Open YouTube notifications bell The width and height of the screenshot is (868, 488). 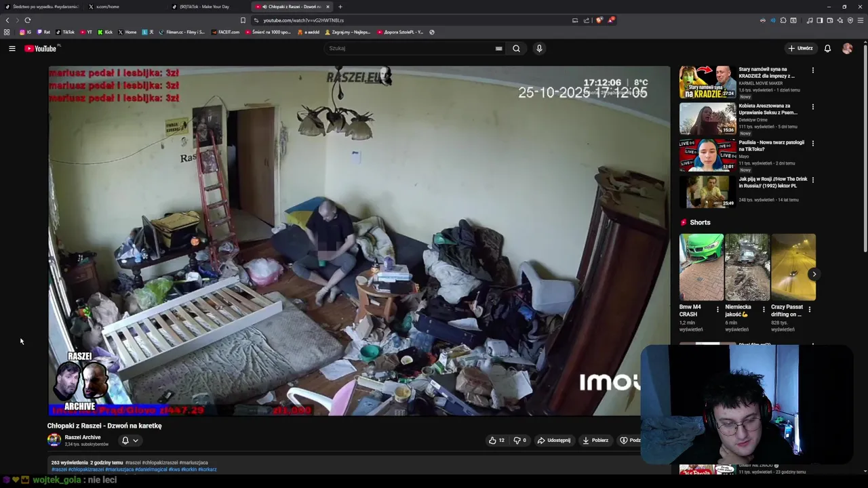pos(827,48)
